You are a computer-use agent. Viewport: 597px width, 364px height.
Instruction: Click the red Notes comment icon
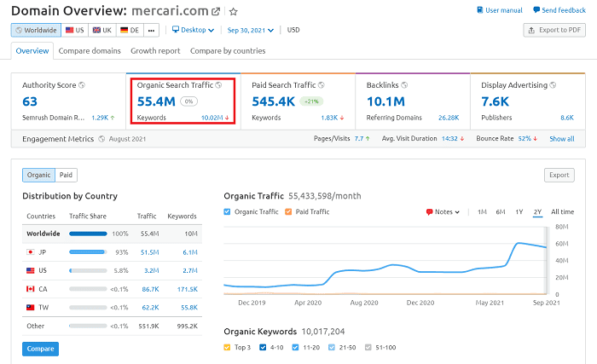(x=430, y=212)
